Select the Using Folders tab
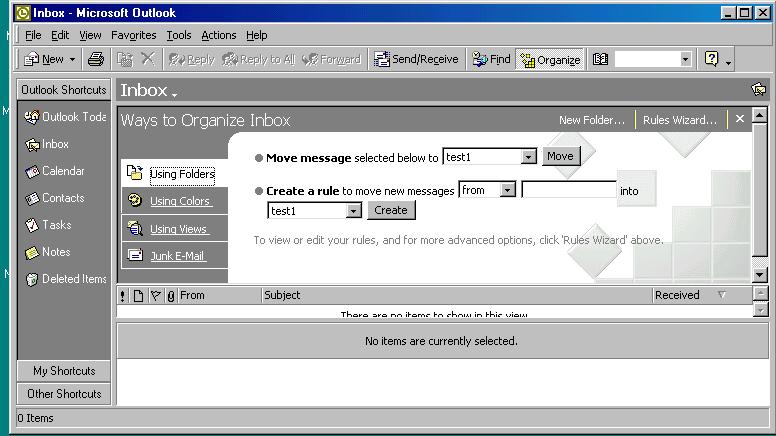This screenshot has width=776, height=436. point(175,174)
